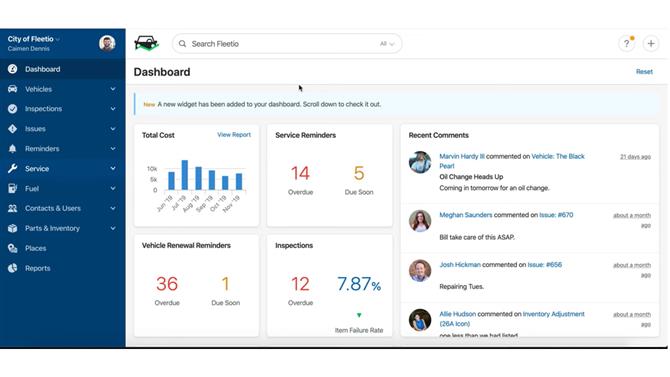Expand the Inspections sidebar chevron
Viewport: 670px width, 377px height.
(x=113, y=109)
